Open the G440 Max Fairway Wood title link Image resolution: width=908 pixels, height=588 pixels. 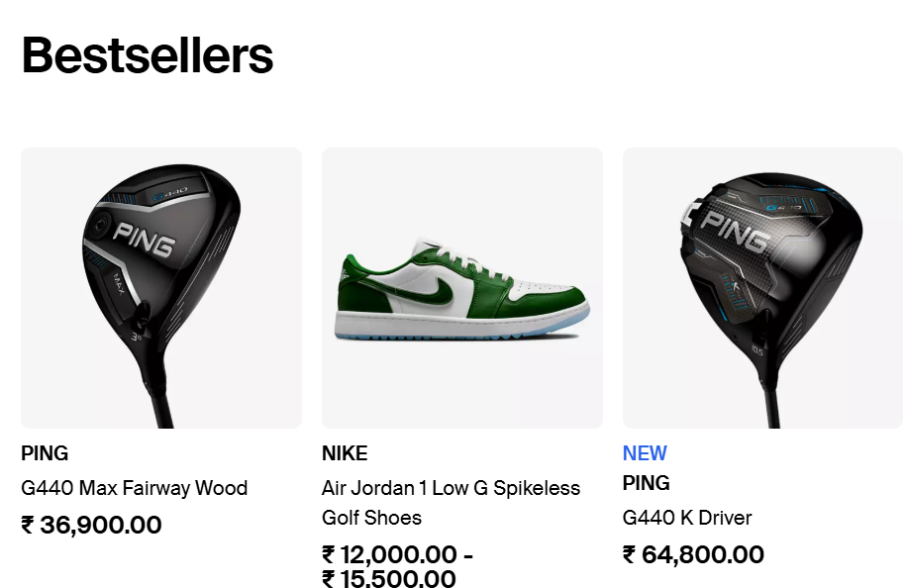(x=134, y=488)
